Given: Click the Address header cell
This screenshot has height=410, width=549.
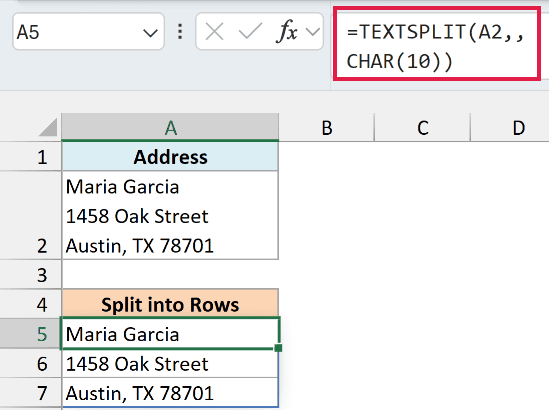Looking at the screenshot, I should pos(170,157).
